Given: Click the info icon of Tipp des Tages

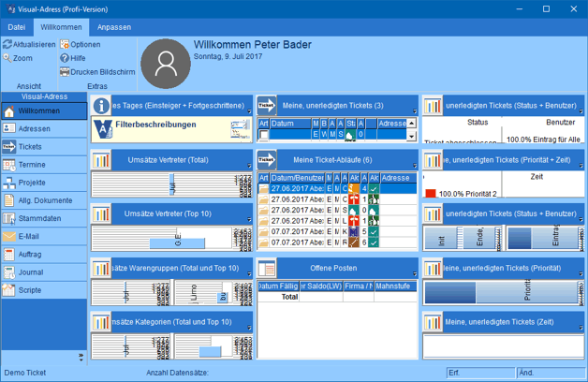Looking at the screenshot, I should (101, 106).
